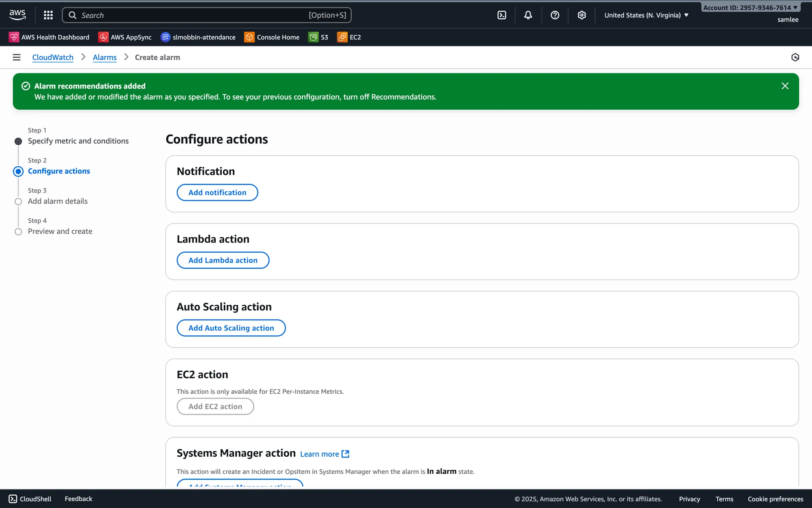
Task: Click Add notification button
Action: coord(217,193)
